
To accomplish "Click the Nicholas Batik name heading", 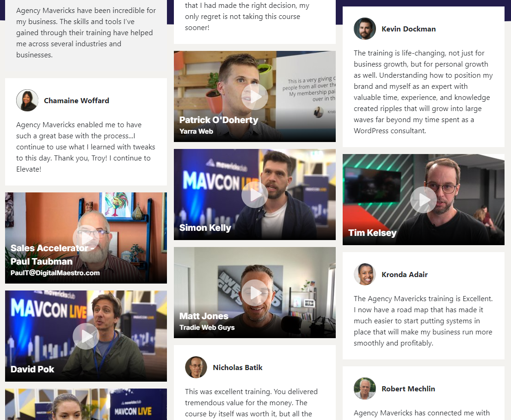I will pyautogui.click(x=238, y=367).
